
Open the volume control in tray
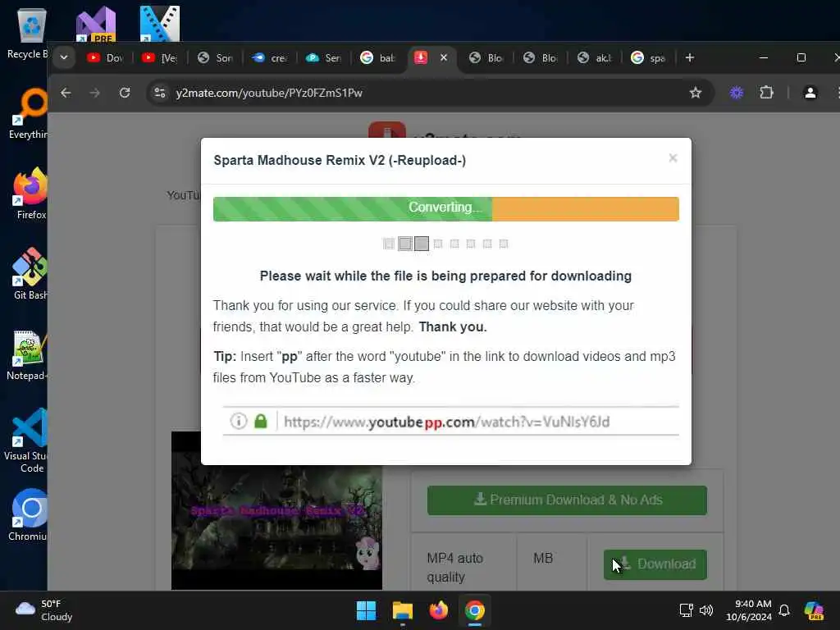tap(706, 610)
